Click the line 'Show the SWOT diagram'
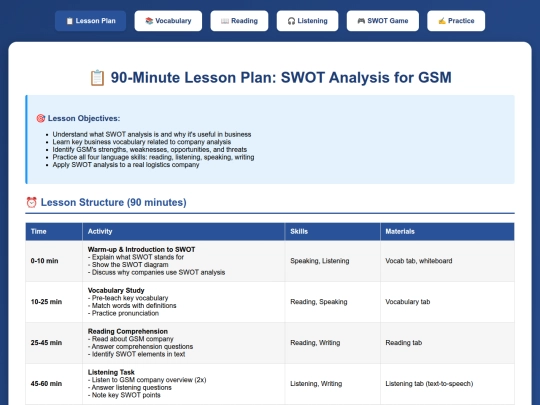 tap(128, 264)
